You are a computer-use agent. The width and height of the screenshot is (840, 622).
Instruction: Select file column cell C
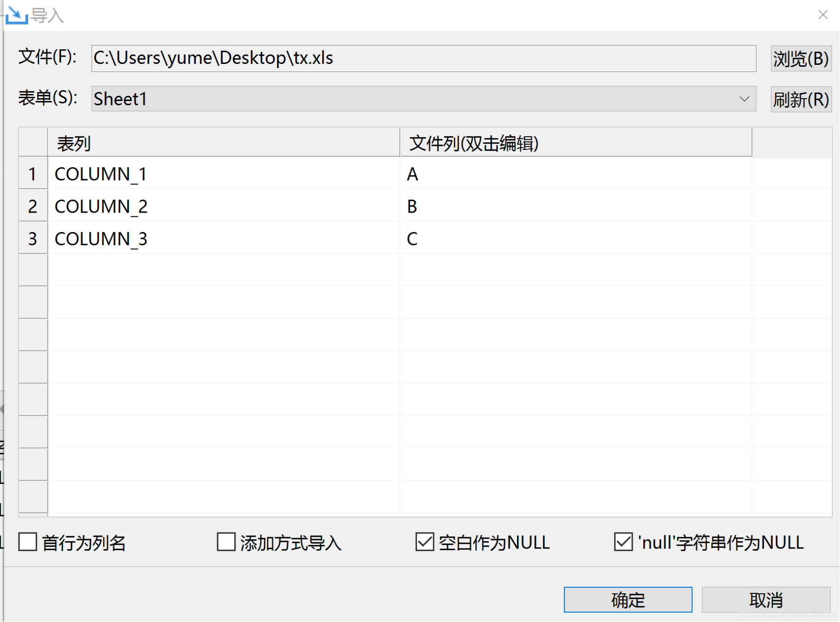(x=576, y=239)
